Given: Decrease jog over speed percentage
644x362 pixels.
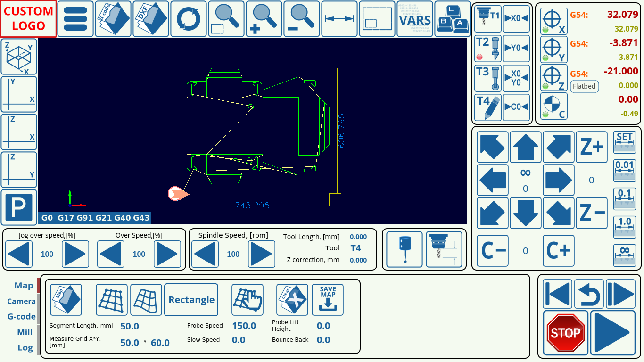Looking at the screenshot, I should point(19,254).
